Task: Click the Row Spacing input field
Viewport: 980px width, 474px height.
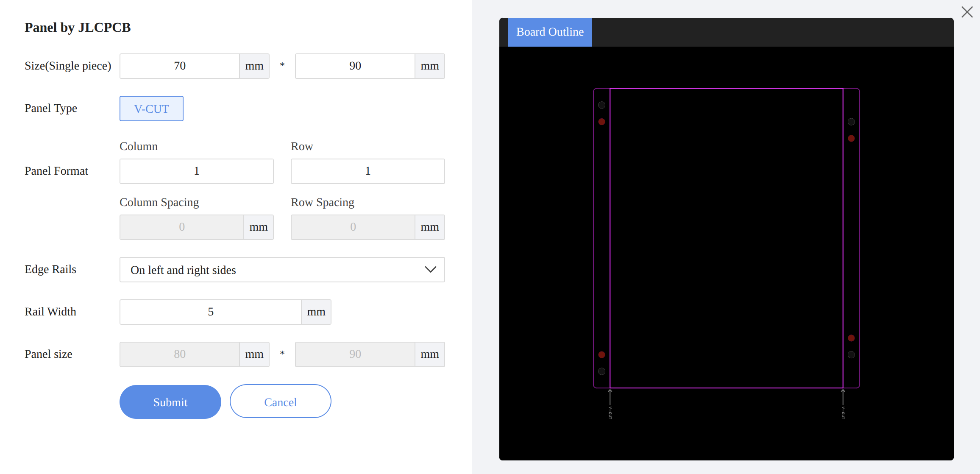Action: pos(353,227)
